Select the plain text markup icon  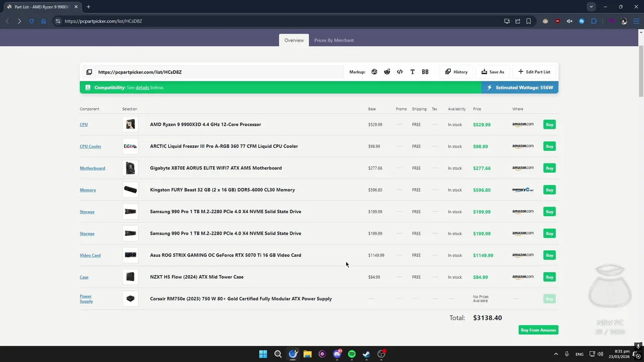412,72
